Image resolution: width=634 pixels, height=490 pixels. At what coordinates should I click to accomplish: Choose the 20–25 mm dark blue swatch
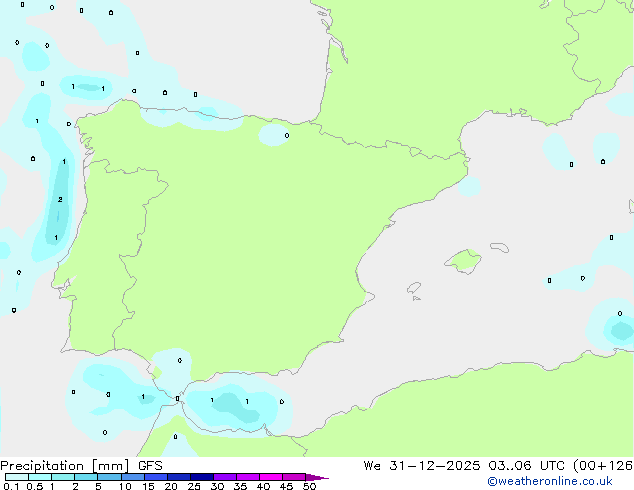178,477
